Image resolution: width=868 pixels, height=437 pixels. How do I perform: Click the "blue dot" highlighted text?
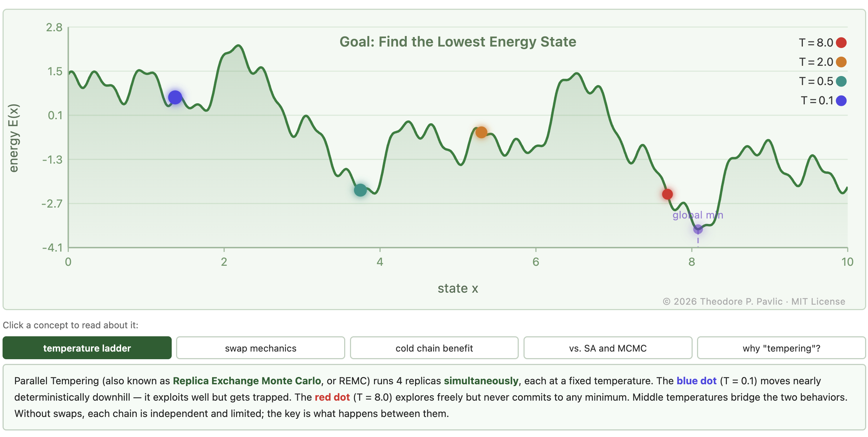pyautogui.click(x=696, y=381)
